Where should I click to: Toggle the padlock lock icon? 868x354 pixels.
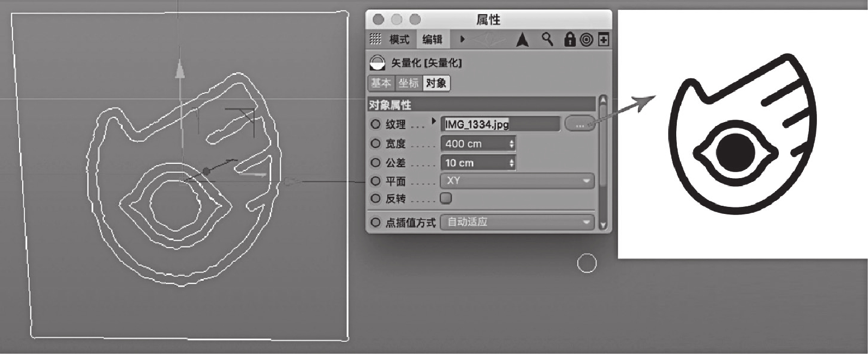coord(569,39)
